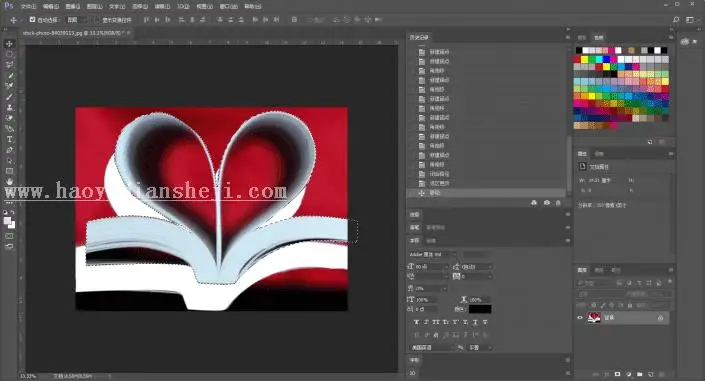Switch to the 通道 Channels tab
The height and width of the screenshot is (381, 705).
point(599,270)
